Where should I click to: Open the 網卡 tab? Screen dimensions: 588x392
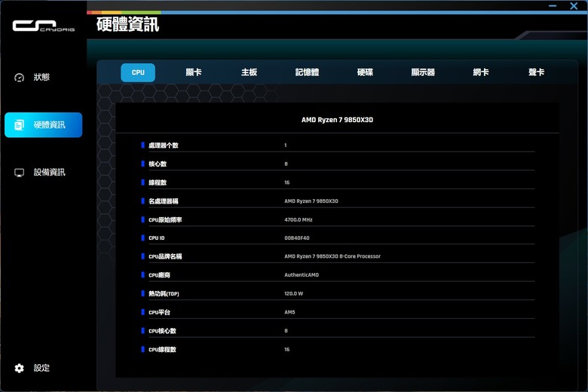tap(481, 72)
